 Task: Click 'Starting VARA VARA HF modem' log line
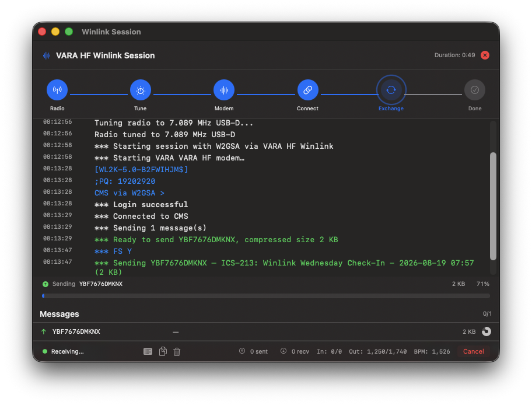coord(169,158)
